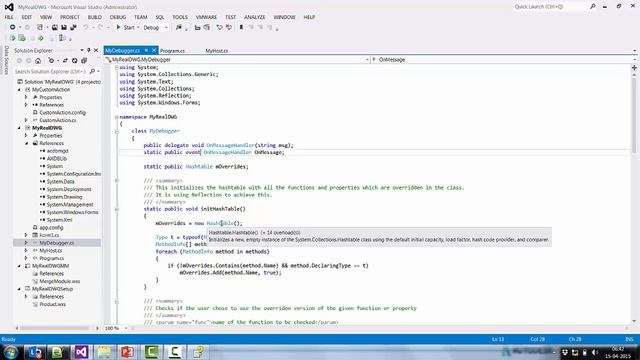Collapse the MyCustomAction project node

(19, 89)
